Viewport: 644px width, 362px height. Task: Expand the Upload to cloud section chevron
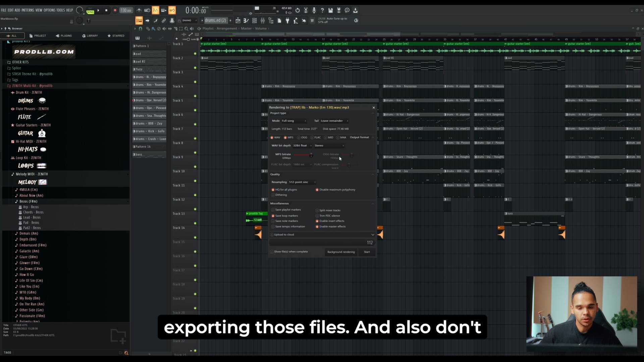(373, 235)
